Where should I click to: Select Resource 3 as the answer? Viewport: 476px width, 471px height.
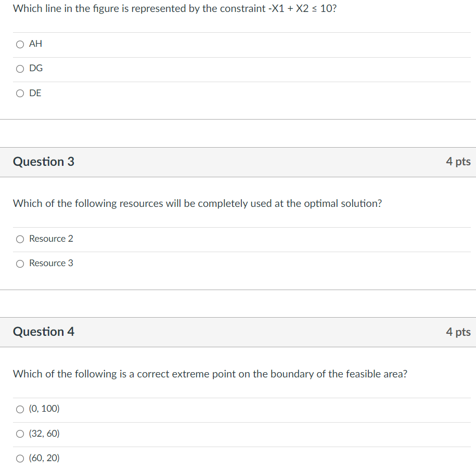[19, 264]
